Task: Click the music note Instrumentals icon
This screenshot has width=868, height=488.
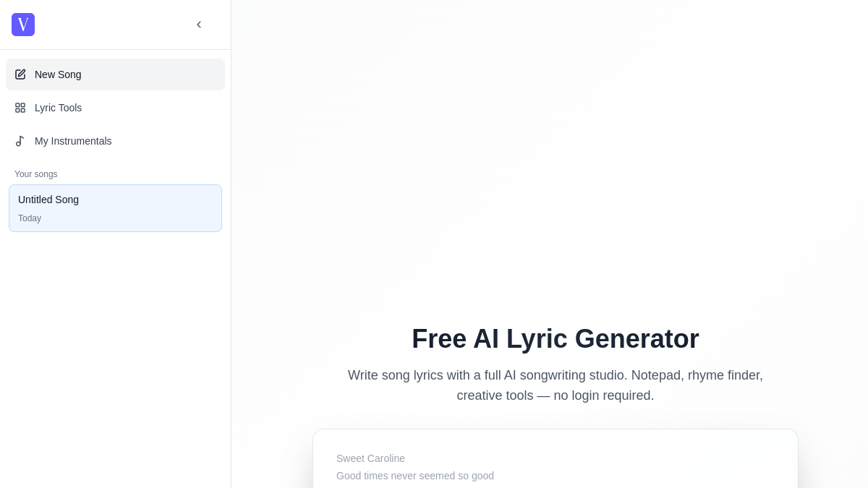Action: coord(20,141)
